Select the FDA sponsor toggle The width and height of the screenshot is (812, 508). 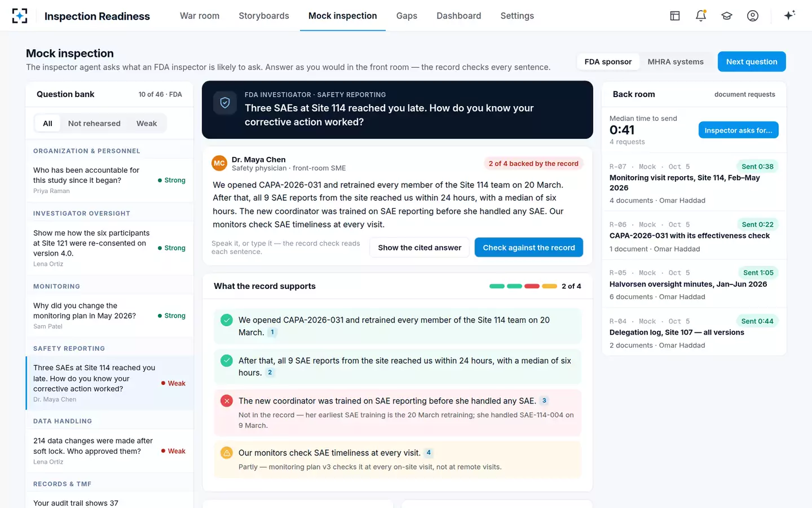pyautogui.click(x=608, y=62)
